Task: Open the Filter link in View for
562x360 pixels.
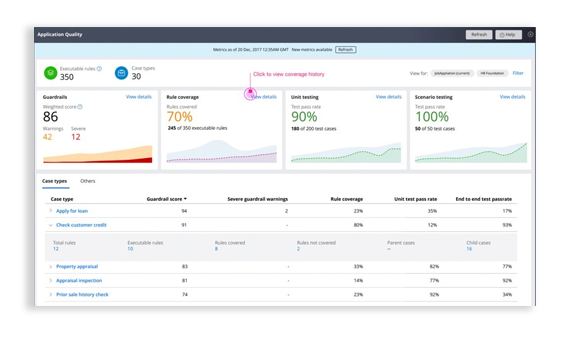Action: 518,73
